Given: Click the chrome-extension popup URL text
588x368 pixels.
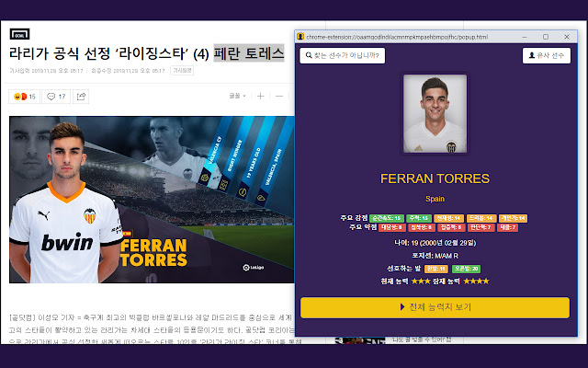Looking at the screenshot, I should point(397,37).
